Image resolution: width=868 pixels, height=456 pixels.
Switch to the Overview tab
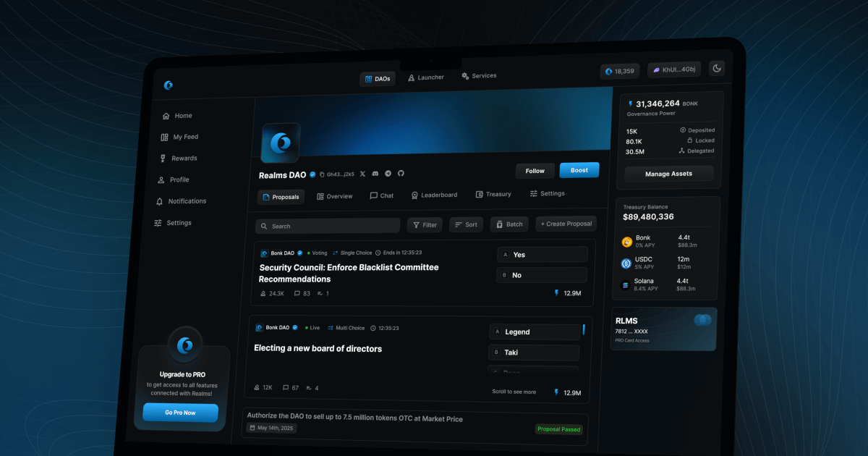(335, 196)
